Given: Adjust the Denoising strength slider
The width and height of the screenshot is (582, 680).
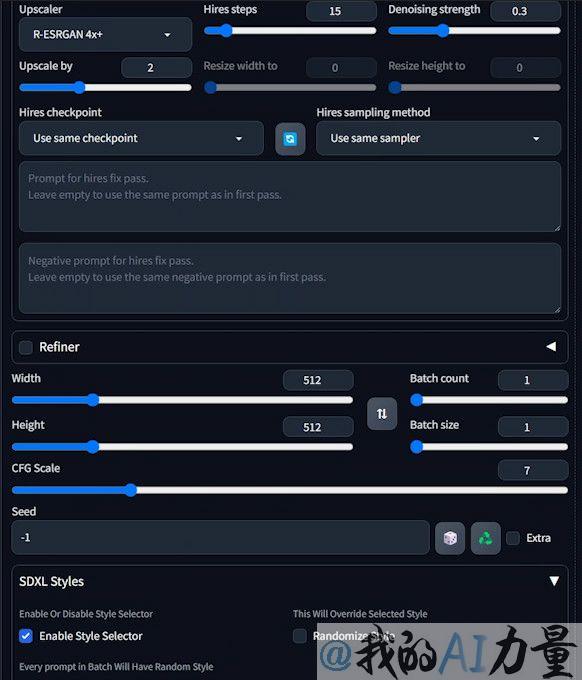Looking at the screenshot, I should click(x=474, y=31).
